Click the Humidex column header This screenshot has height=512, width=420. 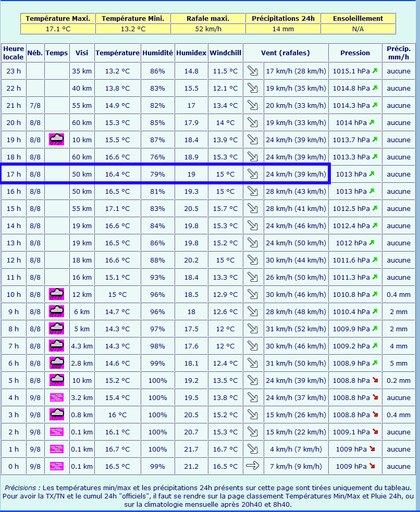[191, 53]
